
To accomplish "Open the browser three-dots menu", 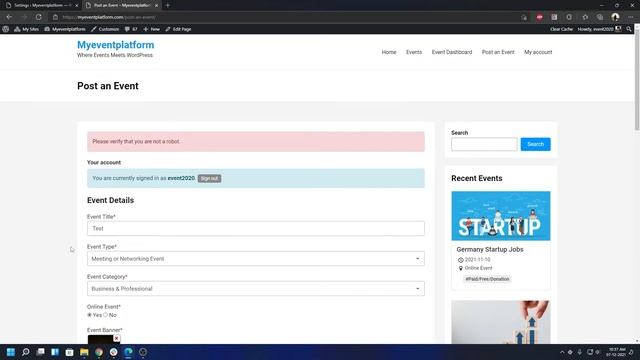I will click(631, 17).
